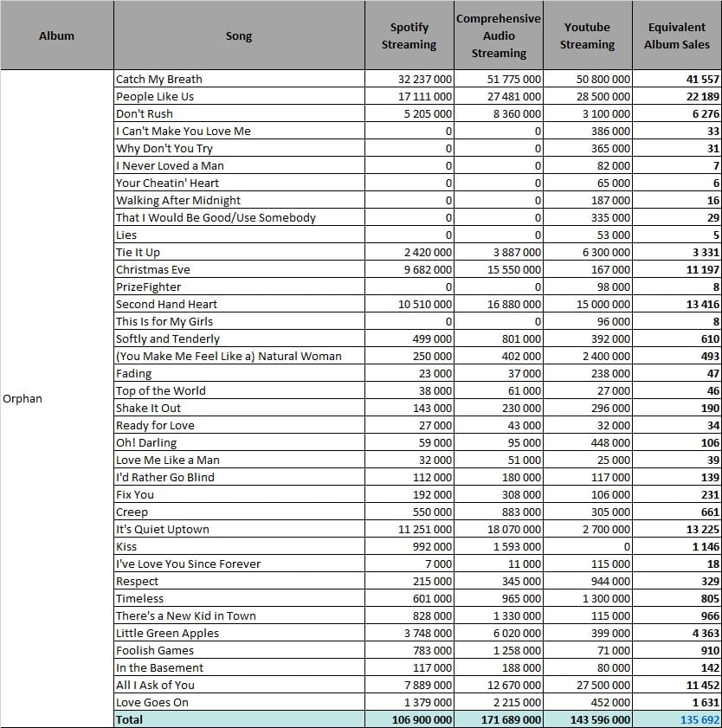Click the Top of the World cell
Image resolution: width=722 pixels, height=728 pixels.
pyautogui.click(x=239, y=391)
